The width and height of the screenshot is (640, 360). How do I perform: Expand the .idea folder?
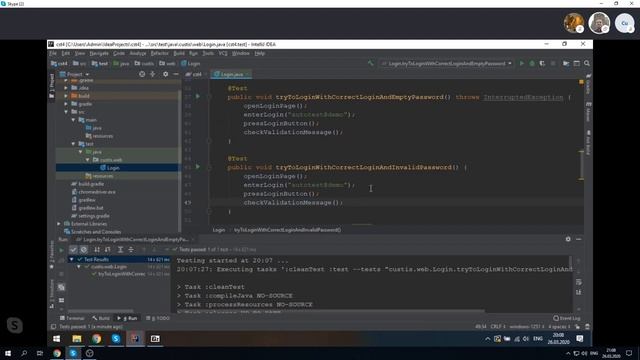point(66,88)
